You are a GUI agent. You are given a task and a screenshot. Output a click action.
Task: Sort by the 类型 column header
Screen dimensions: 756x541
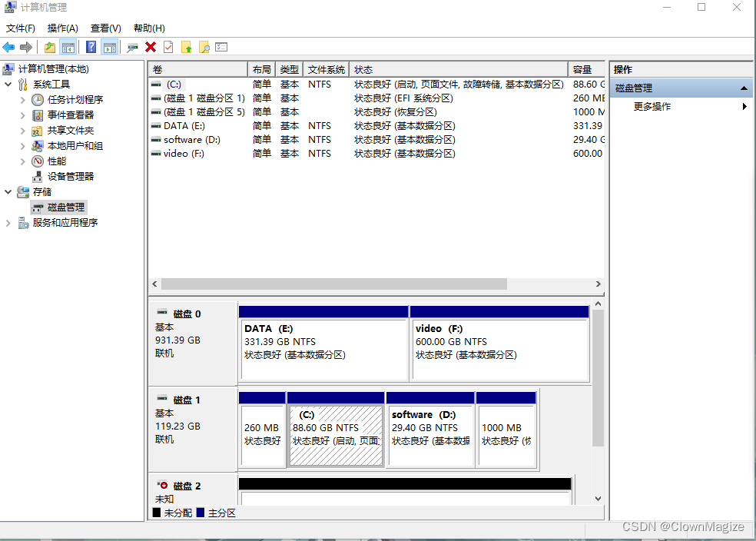[290, 70]
